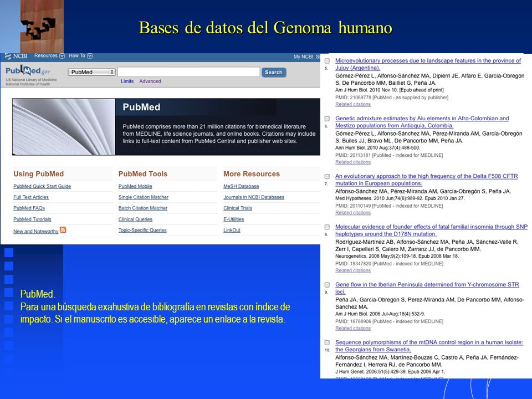Open Related citations for PMID 20113181
Image resolution: width=532 pixels, height=399 pixels.
point(353,162)
